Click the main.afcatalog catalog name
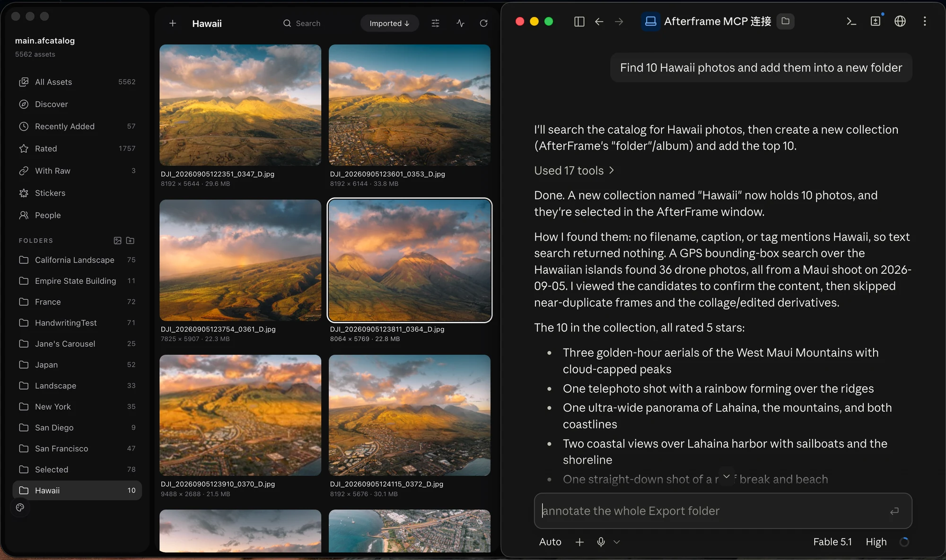The height and width of the screenshot is (560, 946). pyautogui.click(x=45, y=41)
